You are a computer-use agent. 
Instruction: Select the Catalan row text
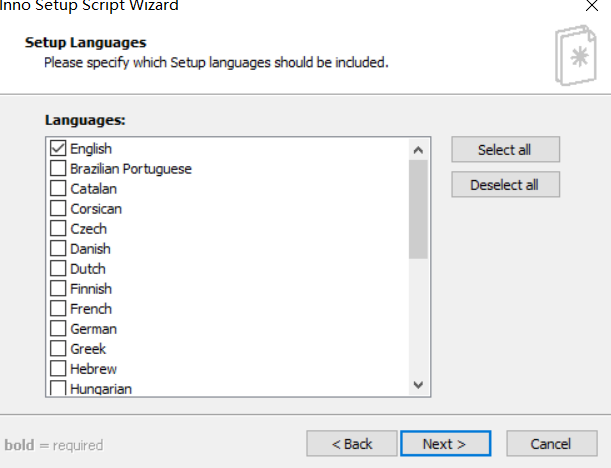coord(94,189)
